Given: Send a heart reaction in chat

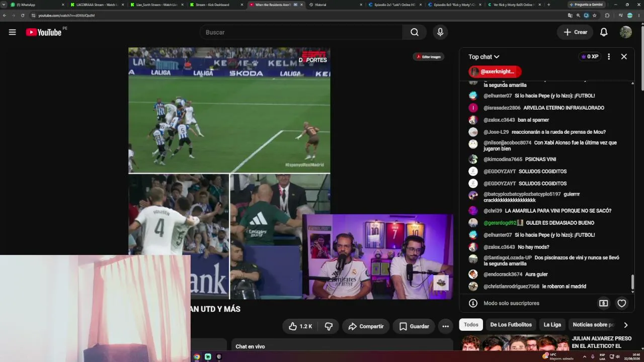Looking at the screenshot, I should [x=622, y=303].
